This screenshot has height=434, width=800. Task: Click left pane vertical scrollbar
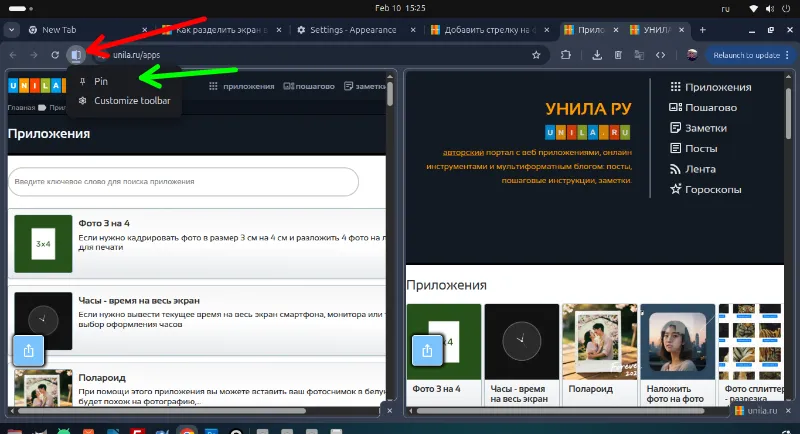pyautogui.click(x=390, y=94)
